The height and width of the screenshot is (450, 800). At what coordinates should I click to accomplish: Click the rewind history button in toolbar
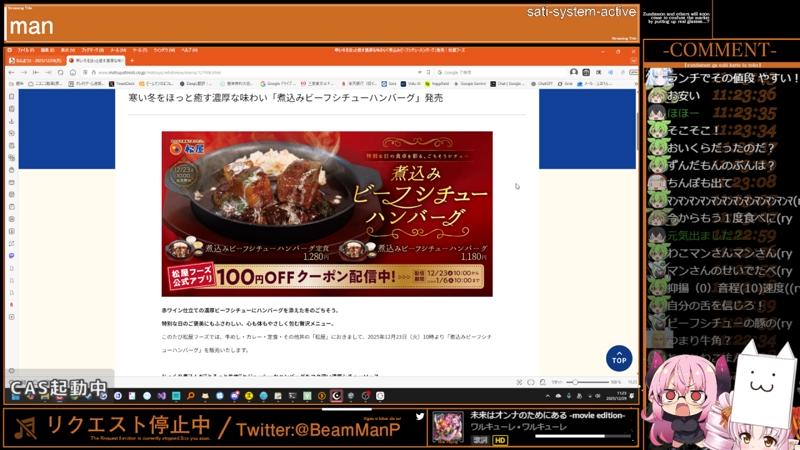36,72
